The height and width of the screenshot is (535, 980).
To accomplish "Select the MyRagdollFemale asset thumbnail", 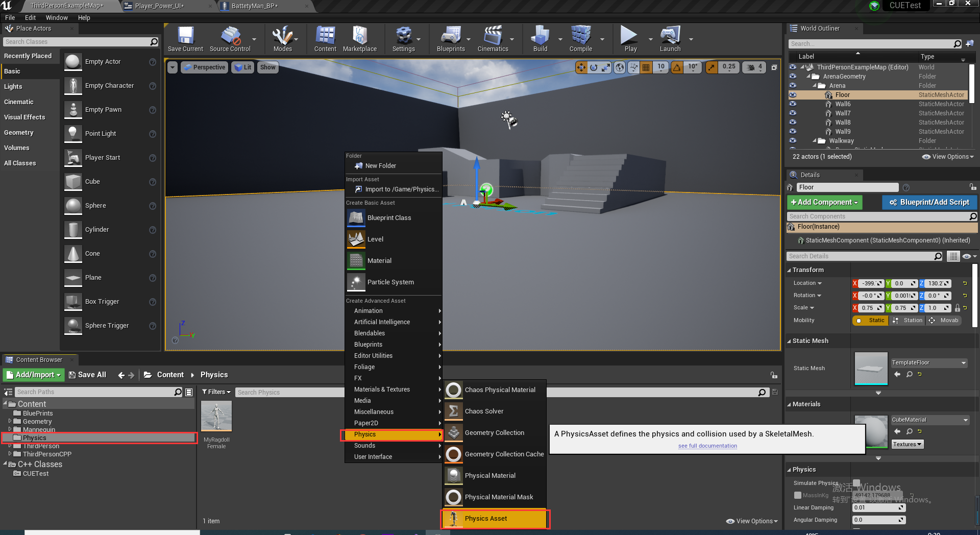I will click(216, 416).
